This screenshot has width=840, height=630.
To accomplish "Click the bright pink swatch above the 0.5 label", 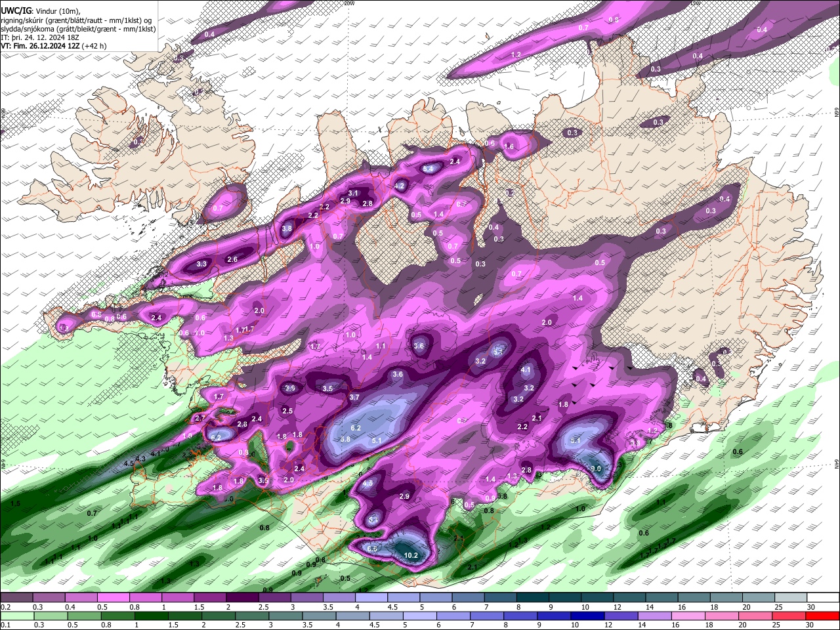I will coord(113,598).
